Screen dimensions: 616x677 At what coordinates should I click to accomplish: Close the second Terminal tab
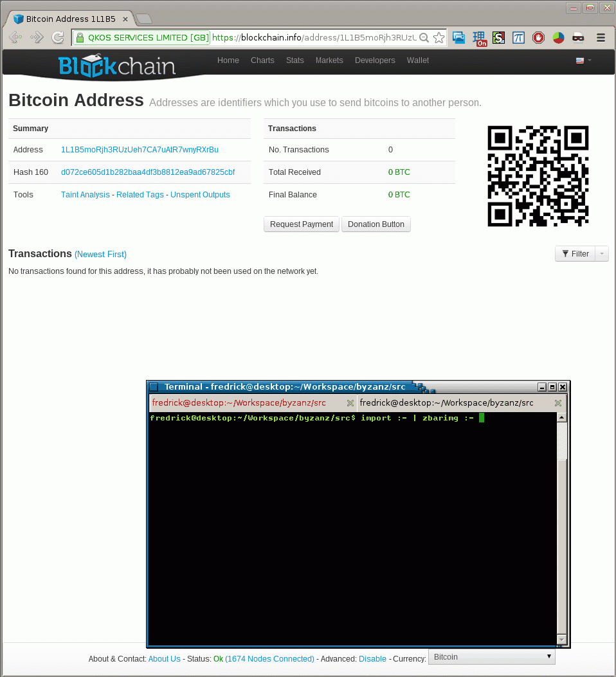click(x=557, y=403)
